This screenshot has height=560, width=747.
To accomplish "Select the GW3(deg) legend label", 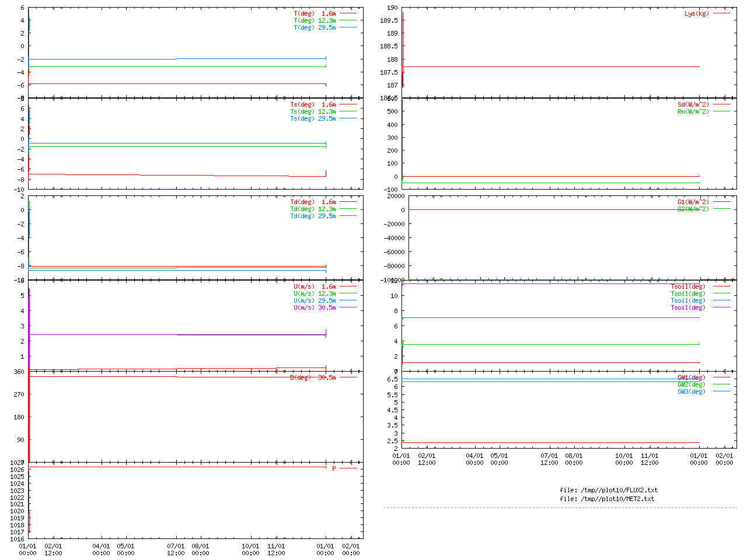I will 692,391.
